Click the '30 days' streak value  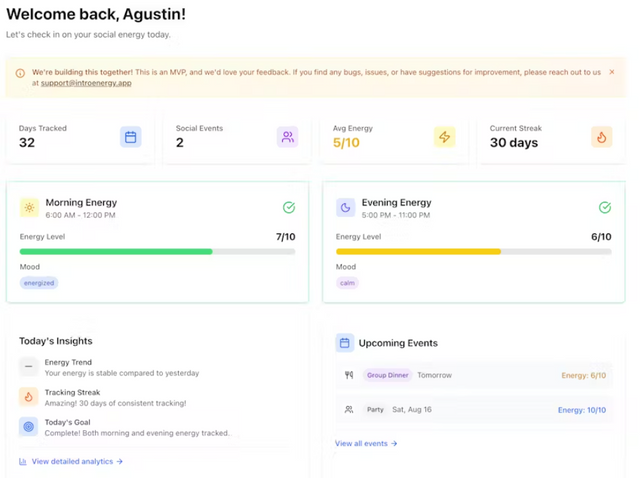click(x=514, y=142)
